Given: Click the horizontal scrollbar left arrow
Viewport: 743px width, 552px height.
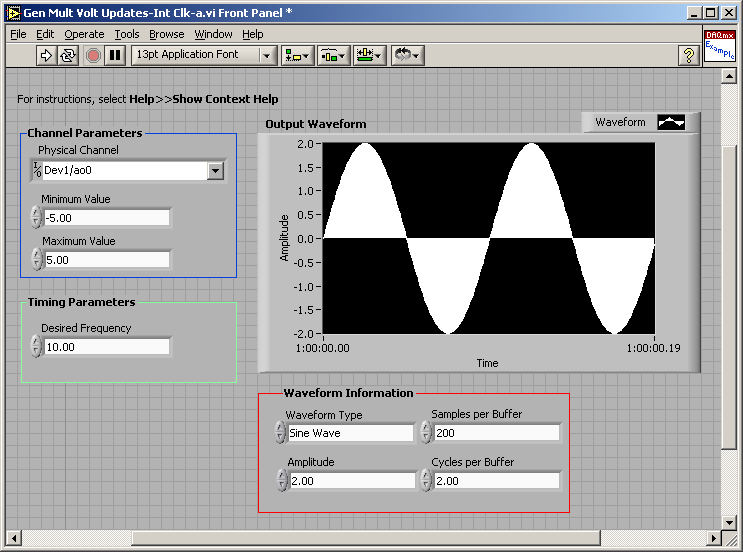Looking at the screenshot, I should (14, 538).
